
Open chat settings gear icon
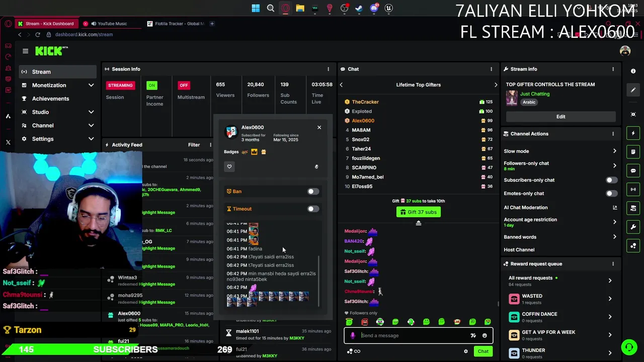(466, 351)
